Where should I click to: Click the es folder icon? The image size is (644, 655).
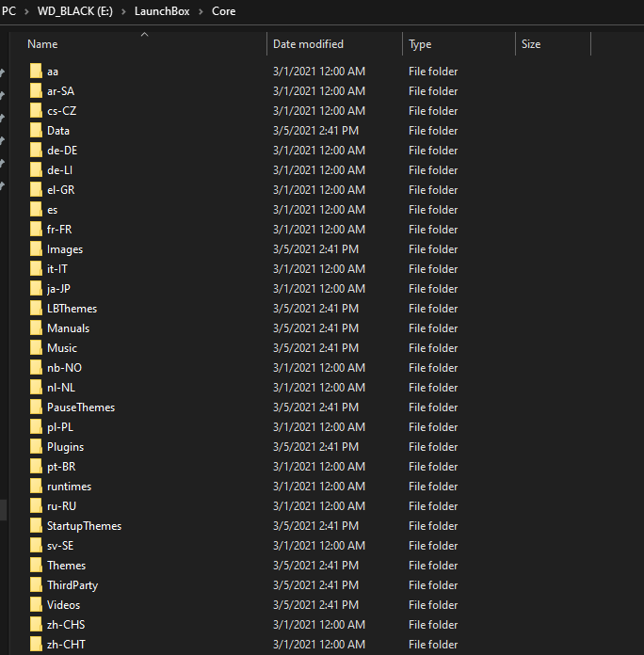(x=36, y=209)
